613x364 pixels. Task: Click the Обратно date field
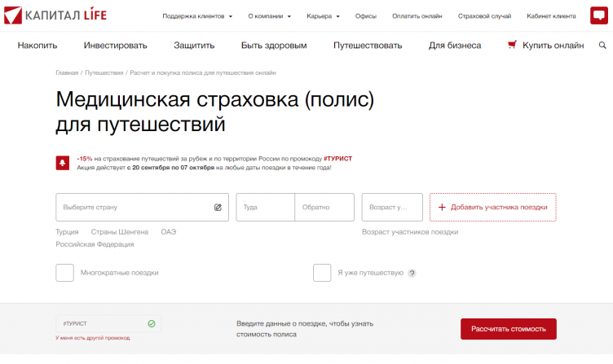tap(324, 207)
